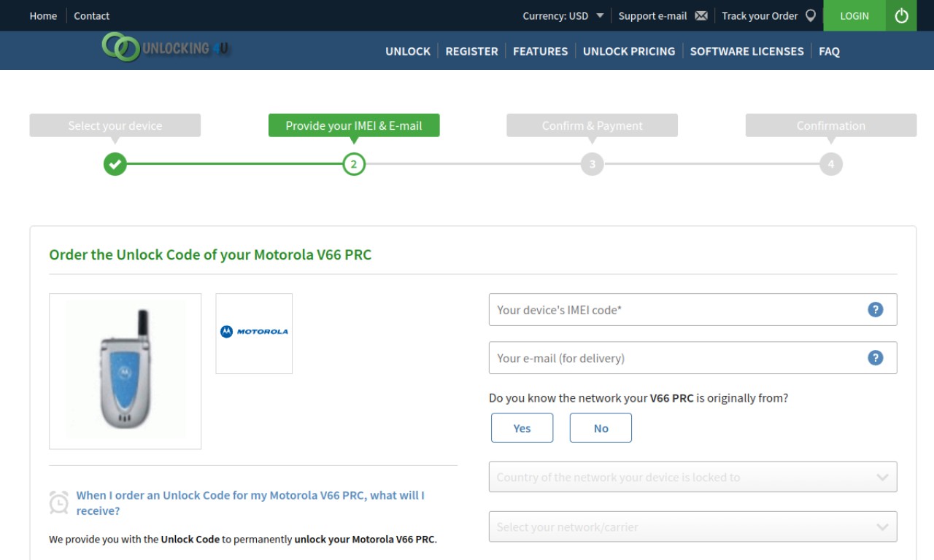Click the Track your Order location pin
This screenshot has width=934, height=560.
click(x=810, y=16)
